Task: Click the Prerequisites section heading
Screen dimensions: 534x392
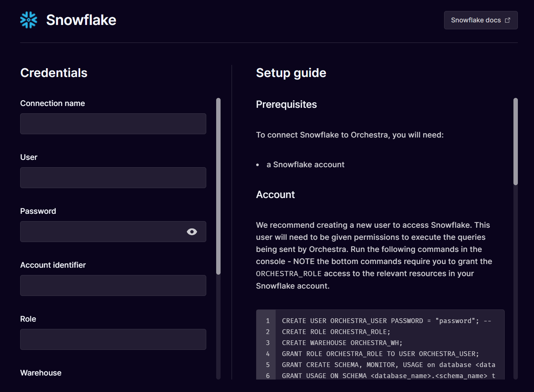Action: click(286, 105)
